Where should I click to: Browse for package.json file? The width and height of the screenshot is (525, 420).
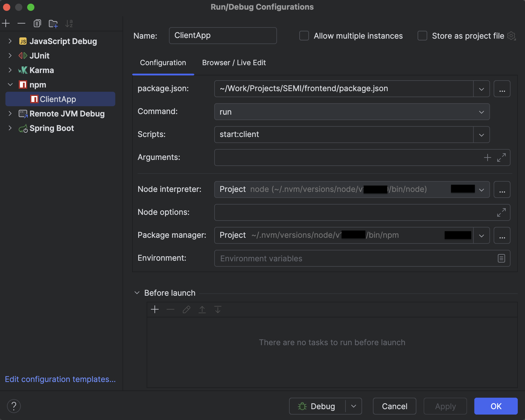(x=502, y=89)
